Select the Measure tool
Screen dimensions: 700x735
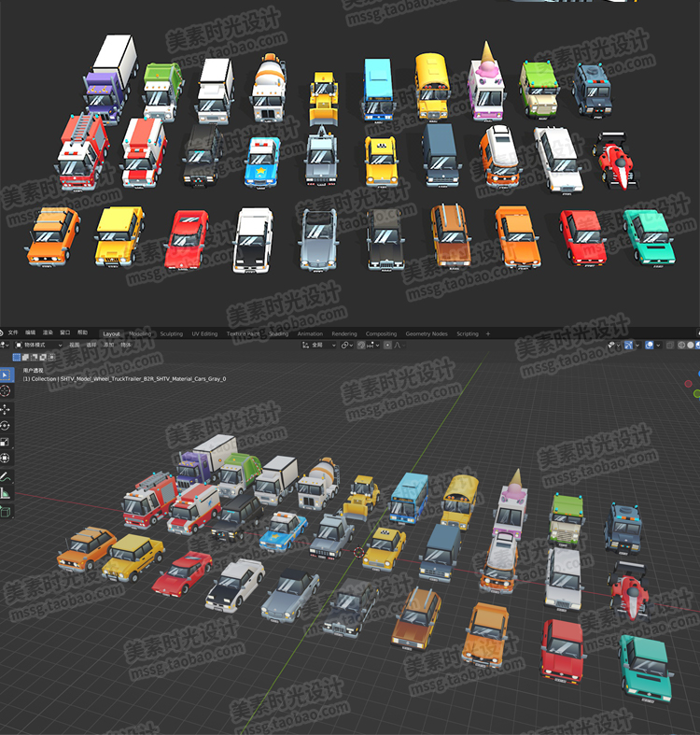(6, 493)
